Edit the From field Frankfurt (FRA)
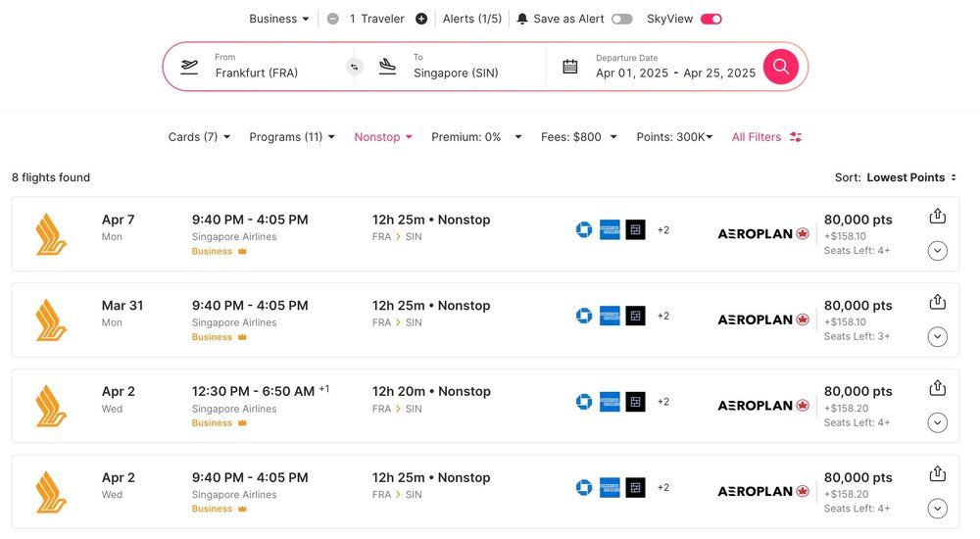 point(257,73)
